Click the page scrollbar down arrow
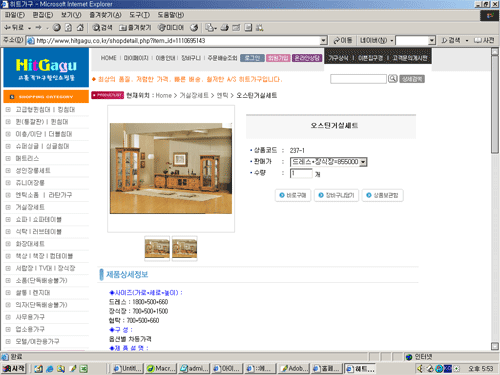This screenshot has height=375, width=500. 495,346
